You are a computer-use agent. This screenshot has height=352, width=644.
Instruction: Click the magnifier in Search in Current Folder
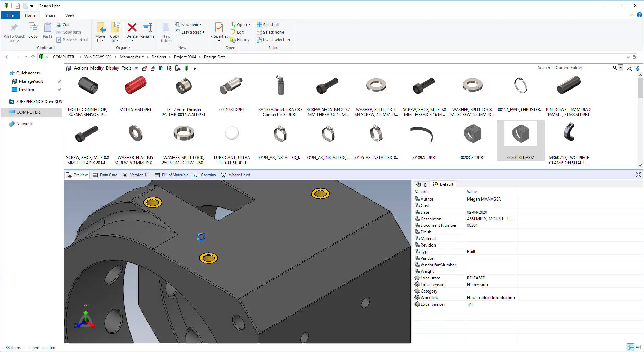(615, 68)
